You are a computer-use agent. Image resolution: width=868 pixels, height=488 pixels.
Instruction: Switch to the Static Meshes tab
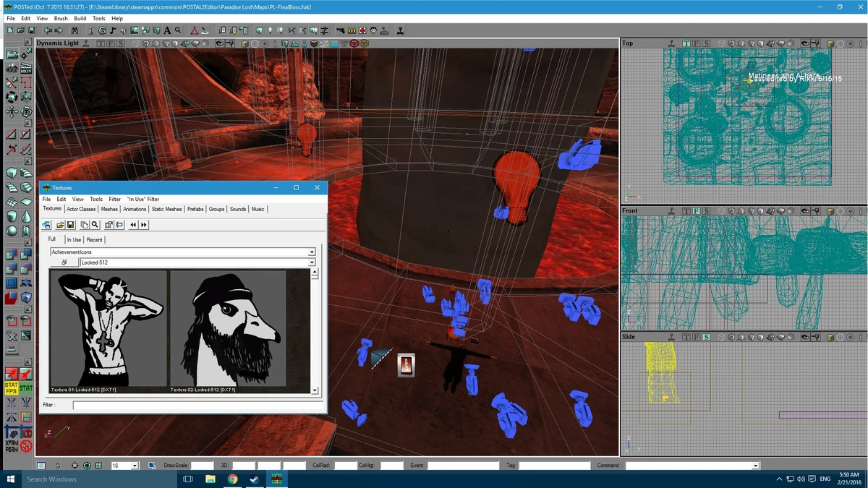point(166,209)
